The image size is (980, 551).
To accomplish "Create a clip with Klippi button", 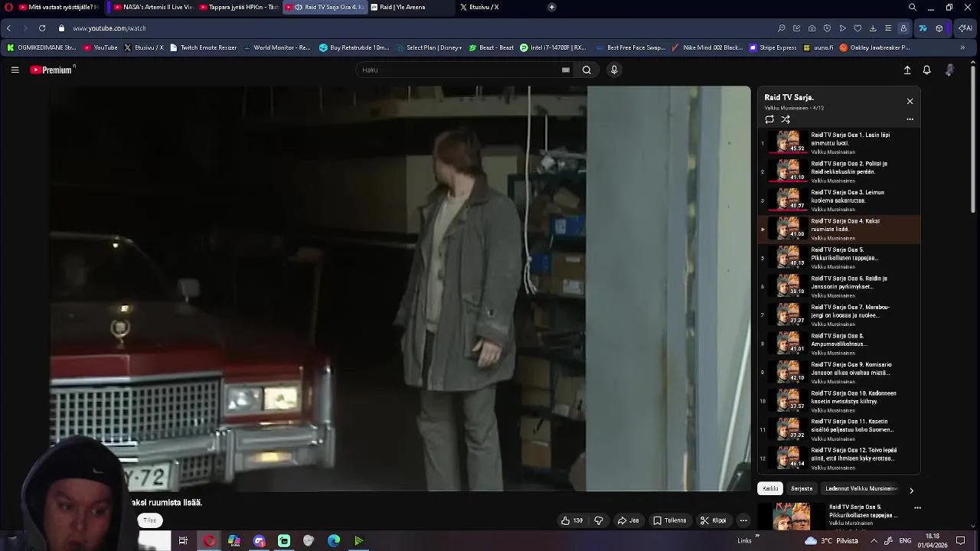I will click(713, 520).
